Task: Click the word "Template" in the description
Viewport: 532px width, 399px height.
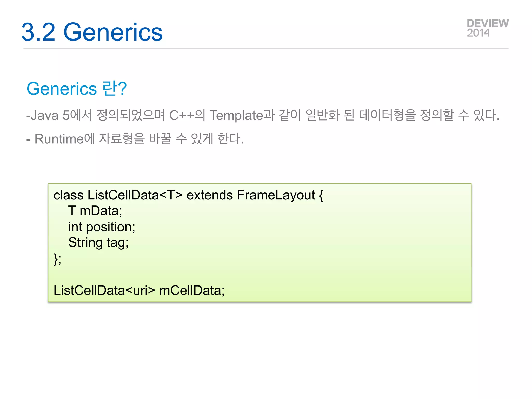Action: click(x=236, y=115)
